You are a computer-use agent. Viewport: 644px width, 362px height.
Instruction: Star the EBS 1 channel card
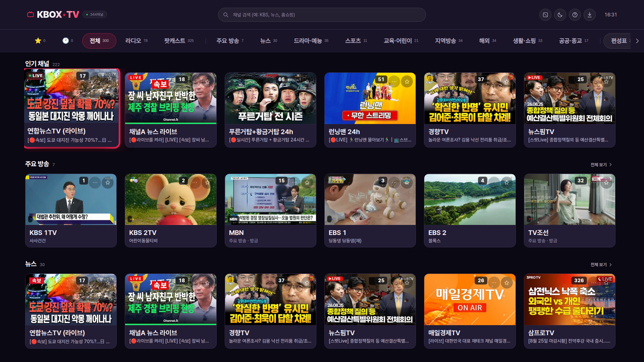[407, 182]
